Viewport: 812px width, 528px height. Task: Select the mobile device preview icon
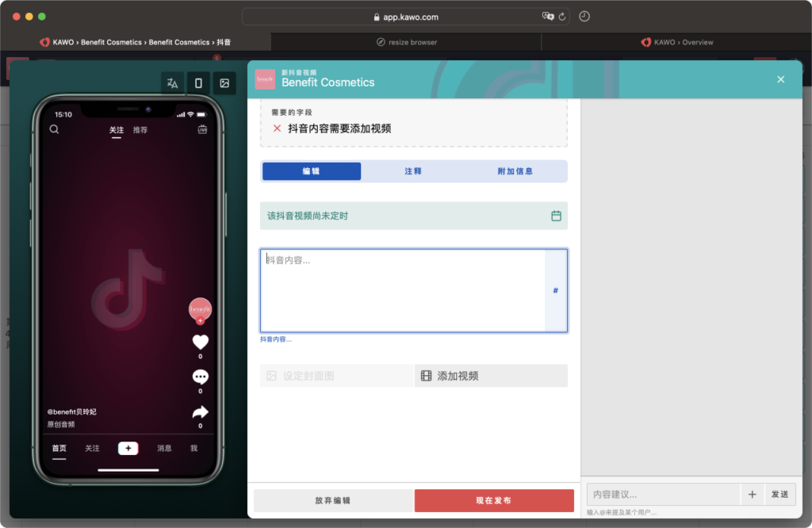198,83
